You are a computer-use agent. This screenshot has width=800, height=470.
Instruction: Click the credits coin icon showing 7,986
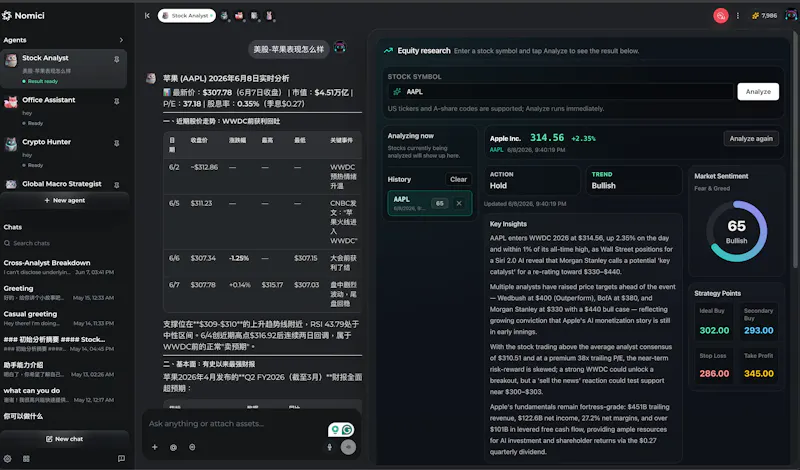tap(755, 16)
